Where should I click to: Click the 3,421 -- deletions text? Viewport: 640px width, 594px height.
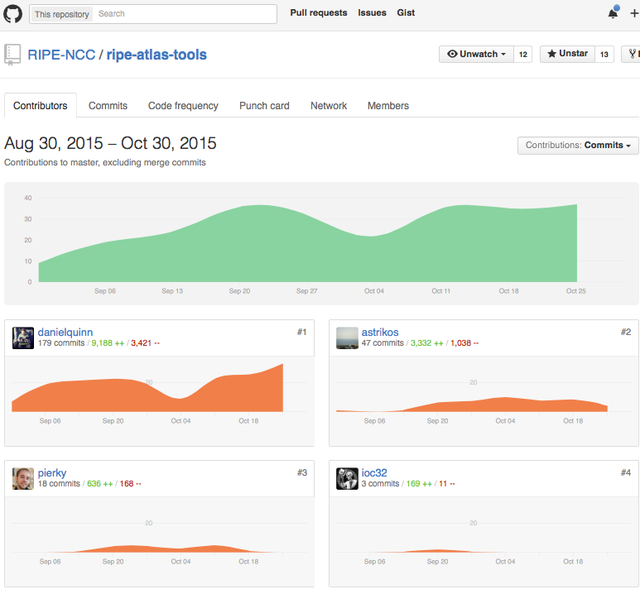point(145,343)
